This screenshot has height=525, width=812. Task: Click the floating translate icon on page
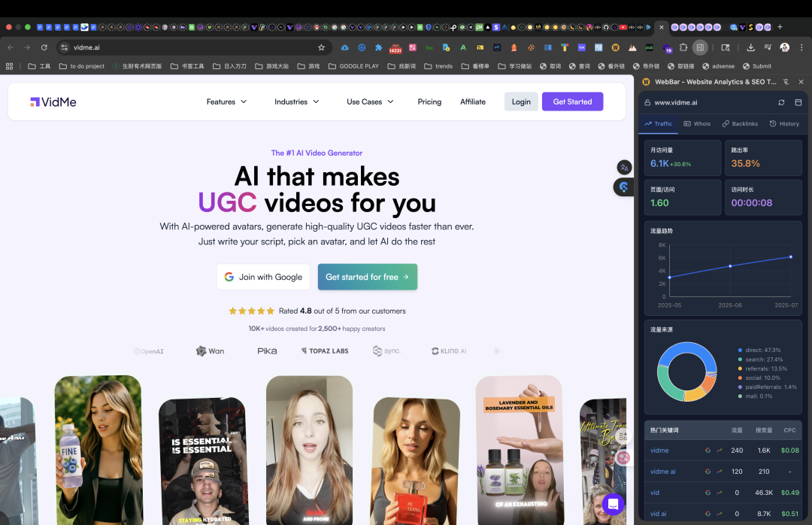click(624, 168)
